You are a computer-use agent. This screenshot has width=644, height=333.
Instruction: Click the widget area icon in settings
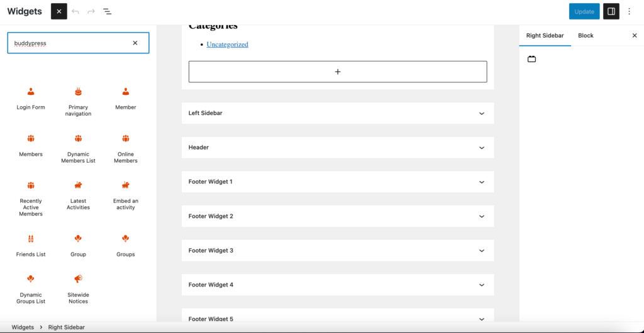point(532,59)
